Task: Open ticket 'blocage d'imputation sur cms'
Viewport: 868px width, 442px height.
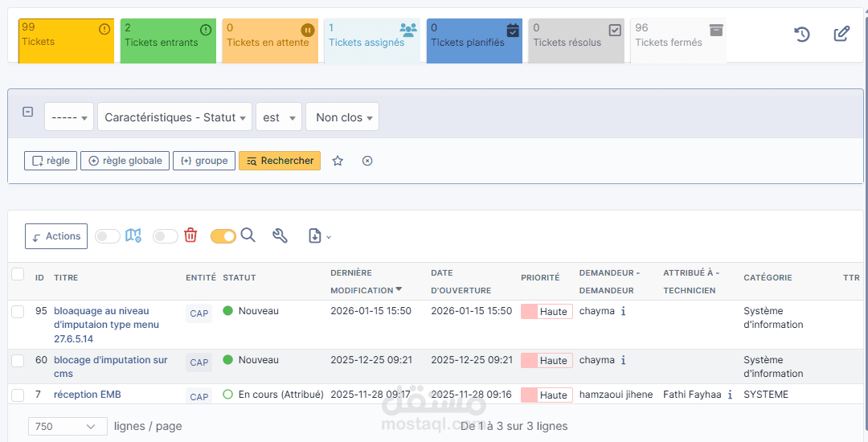Action: coord(111,366)
